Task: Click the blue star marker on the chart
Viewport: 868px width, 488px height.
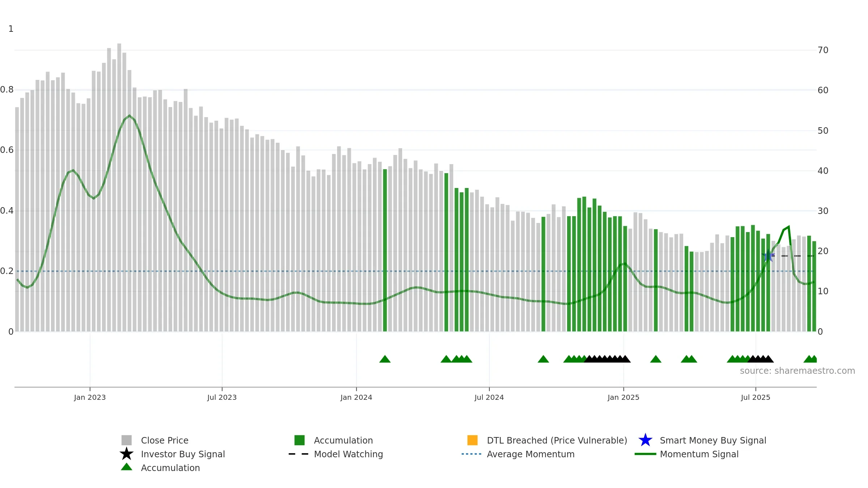Action: point(768,256)
